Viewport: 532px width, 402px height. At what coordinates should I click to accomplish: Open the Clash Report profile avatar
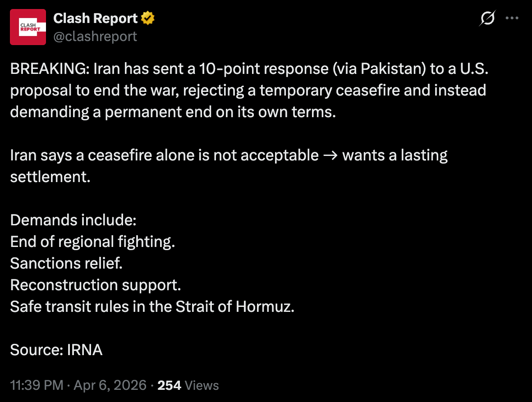(28, 27)
